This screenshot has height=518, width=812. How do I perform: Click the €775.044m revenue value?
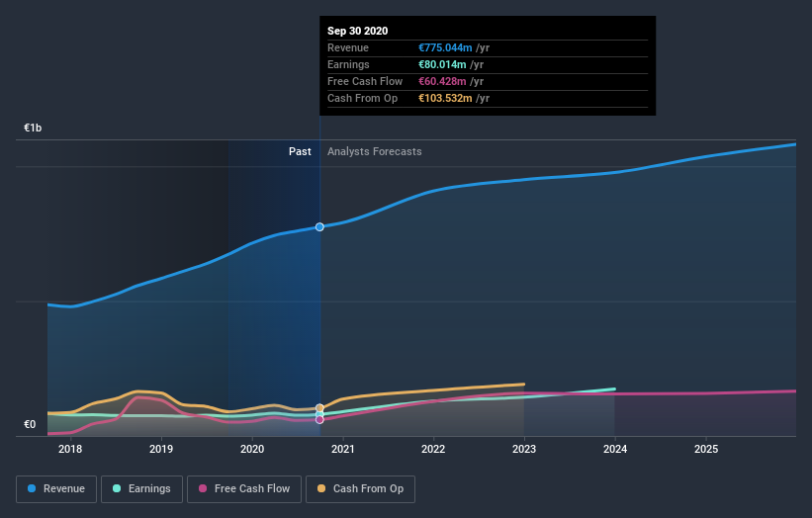(445, 47)
